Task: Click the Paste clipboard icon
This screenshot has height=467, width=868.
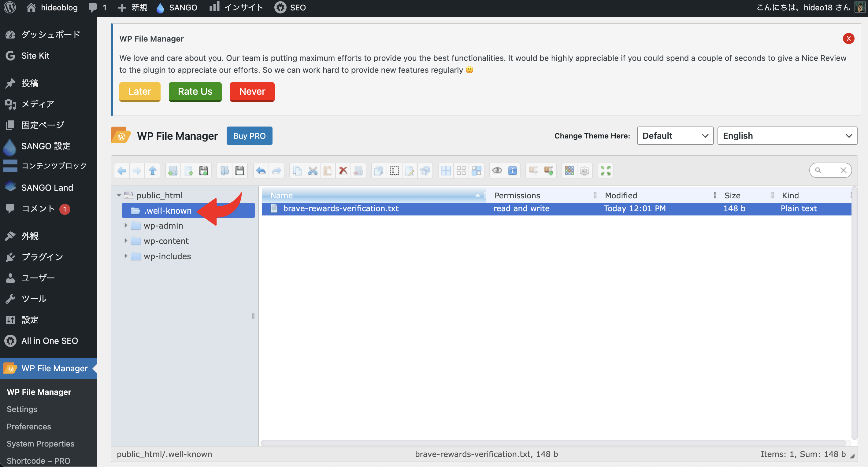Action: click(328, 171)
